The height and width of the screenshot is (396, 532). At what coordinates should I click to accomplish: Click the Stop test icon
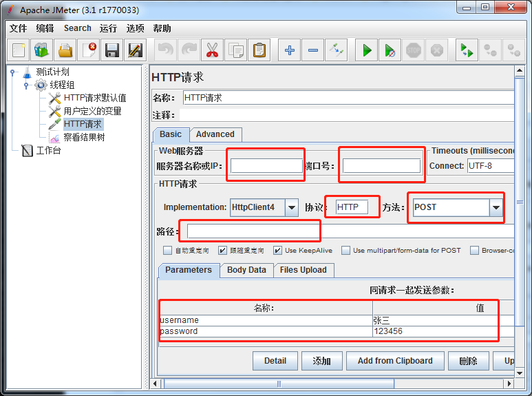413,50
